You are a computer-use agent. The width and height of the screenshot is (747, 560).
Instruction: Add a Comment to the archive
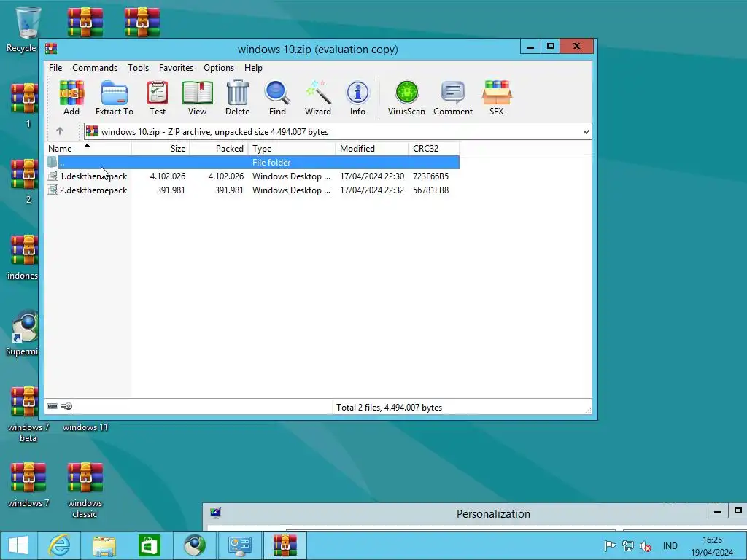click(x=452, y=98)
